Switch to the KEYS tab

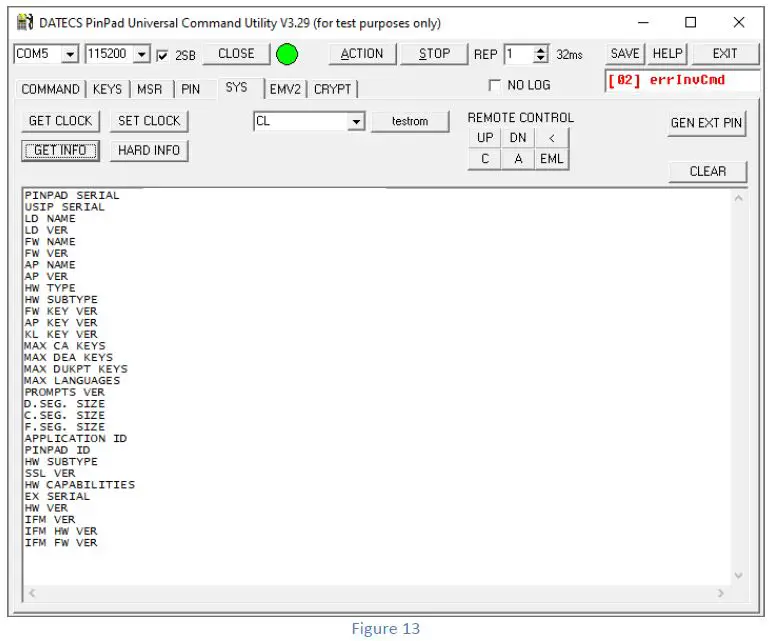pyautogui.click(x=107, y=89)
